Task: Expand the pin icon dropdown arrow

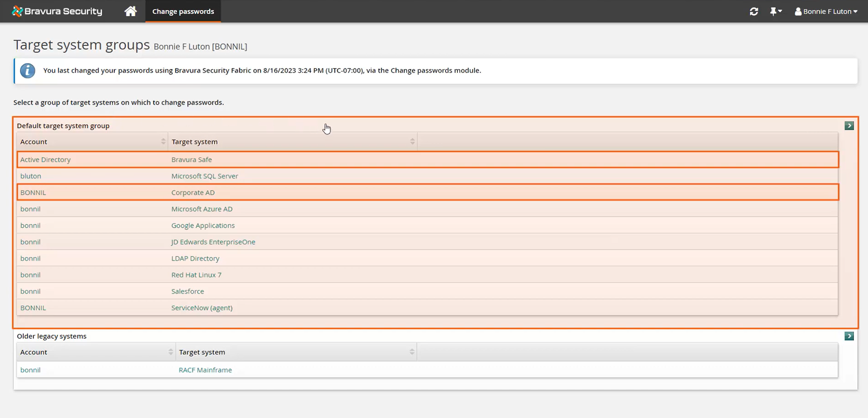Action: point(781,11)
